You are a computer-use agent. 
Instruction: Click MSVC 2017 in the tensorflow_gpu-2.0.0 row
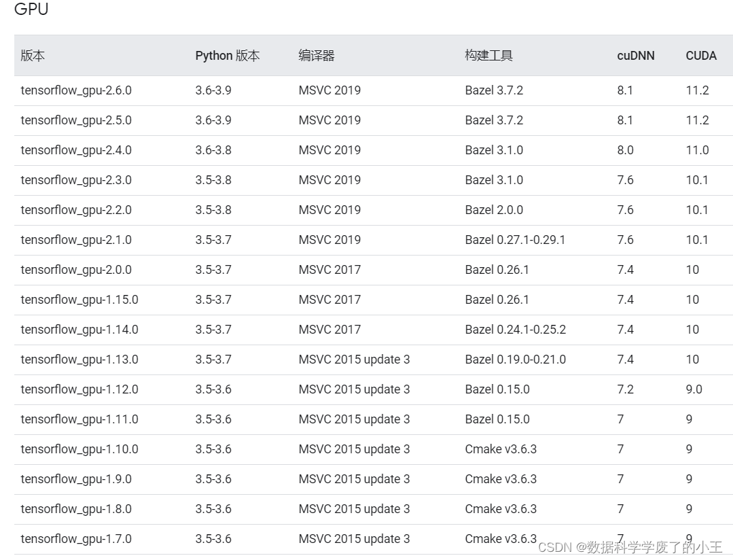[329, 270]
